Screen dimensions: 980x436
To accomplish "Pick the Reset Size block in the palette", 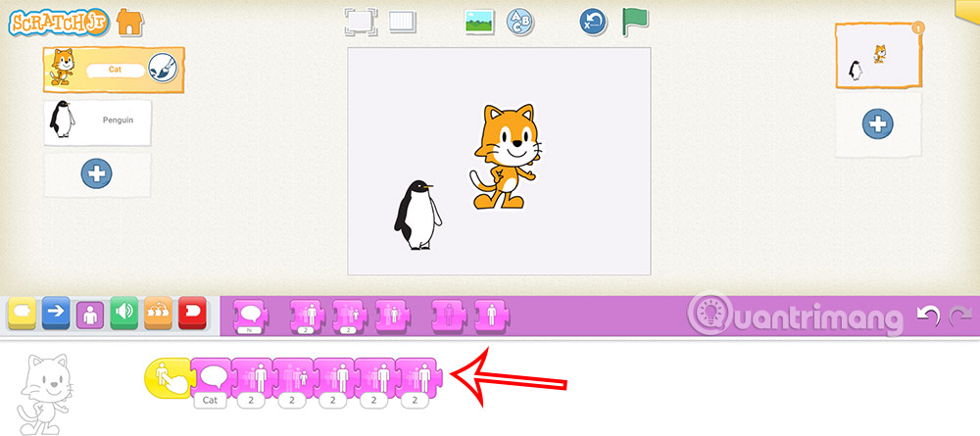I will (393, 315).
